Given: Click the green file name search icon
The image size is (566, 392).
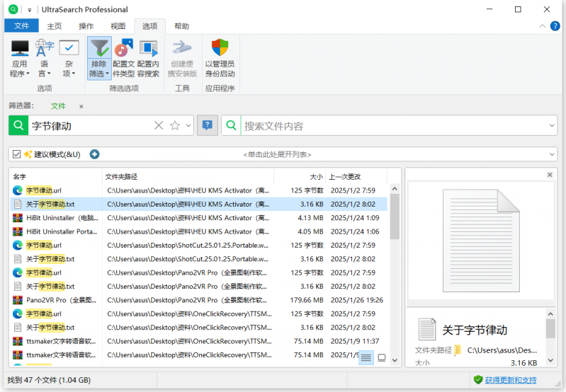Looking at the screenshot, I should coord(18,125).
